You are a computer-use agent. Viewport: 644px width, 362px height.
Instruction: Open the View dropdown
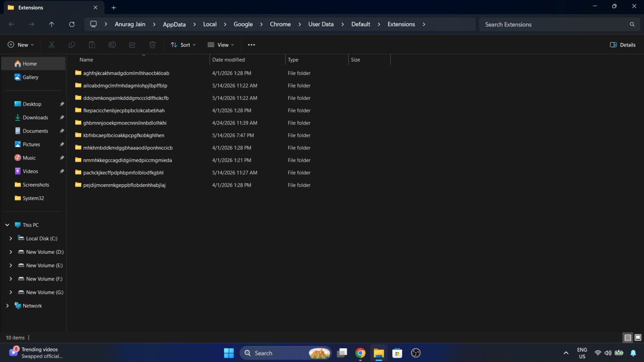pyautogui.click(x=221, y=45)
